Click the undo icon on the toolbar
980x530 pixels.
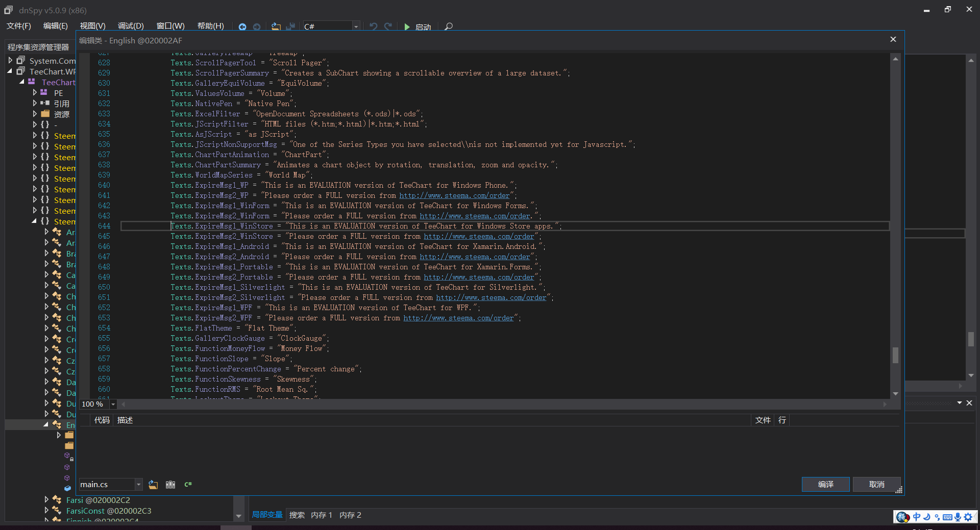tap(373, 27)
